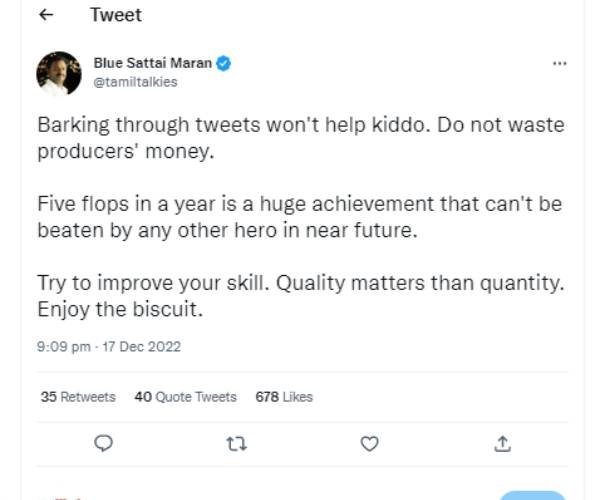The width and height of the screenshot is (600, 500).
Task: Open the three-dot more options menu
Action: point(559,63)
